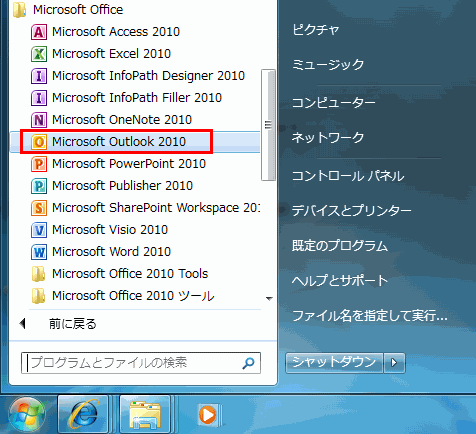Screen dimensions: 476x434
Task: Open ヘルプとサポート
Action: pyautogui.click(x=340, y=281)
